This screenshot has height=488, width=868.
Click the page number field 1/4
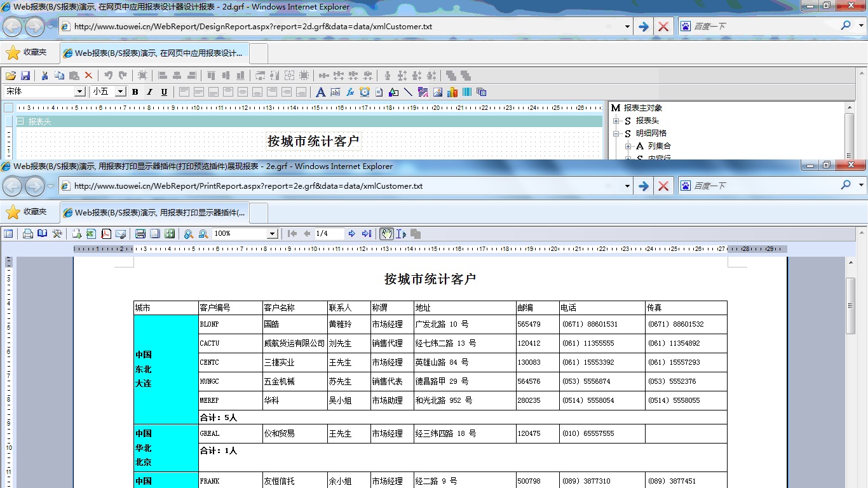tap(329, 234)
